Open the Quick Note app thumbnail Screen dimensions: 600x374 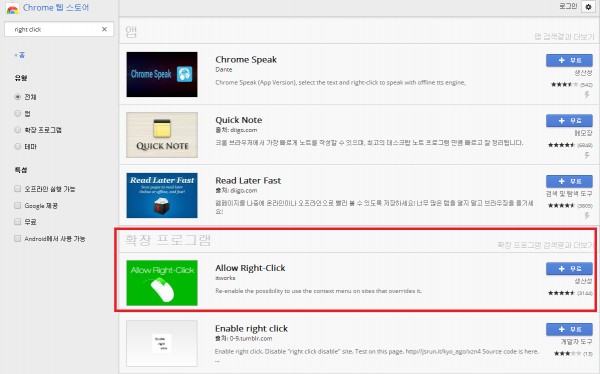point(162,135)
